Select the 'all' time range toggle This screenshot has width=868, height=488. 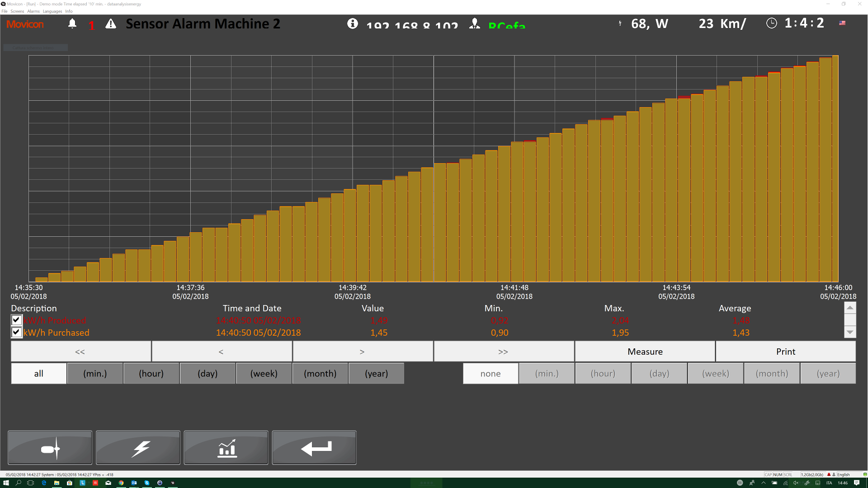tap(39, 374)
